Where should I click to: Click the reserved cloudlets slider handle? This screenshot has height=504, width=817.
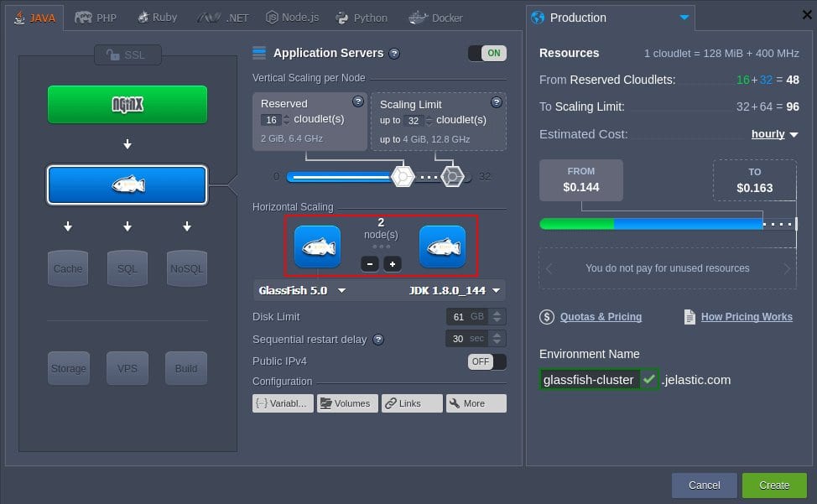(x=403, y=177)
